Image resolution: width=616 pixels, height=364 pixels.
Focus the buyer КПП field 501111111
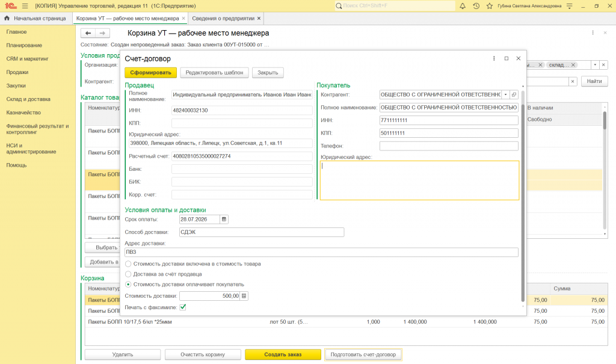[449, 133]
